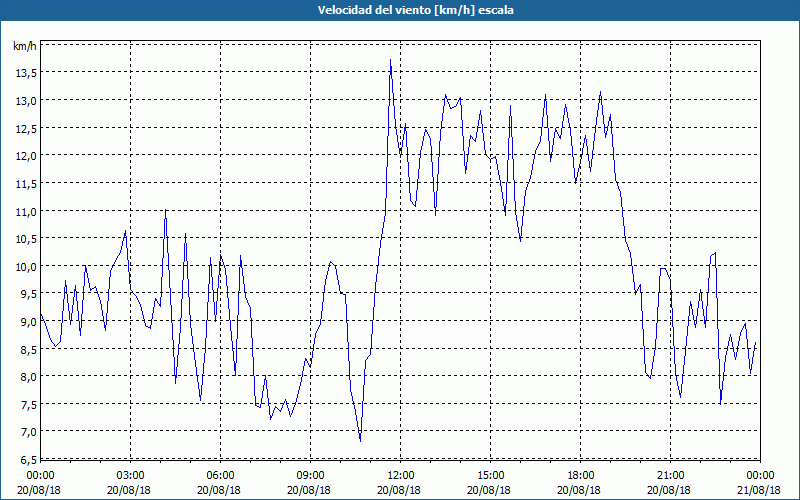Select the y-axis tick label "8,0"
The width and height of the screenshot is (800, 500).
tap(28, 378)
